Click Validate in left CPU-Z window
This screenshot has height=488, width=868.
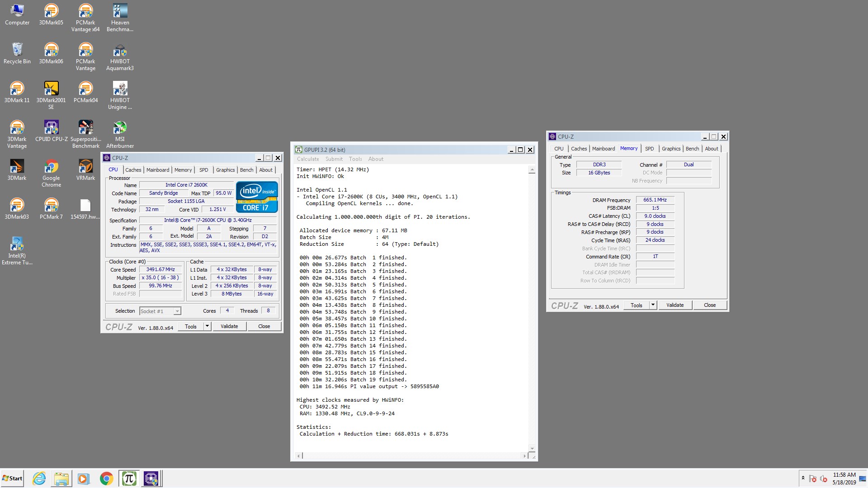229,326
